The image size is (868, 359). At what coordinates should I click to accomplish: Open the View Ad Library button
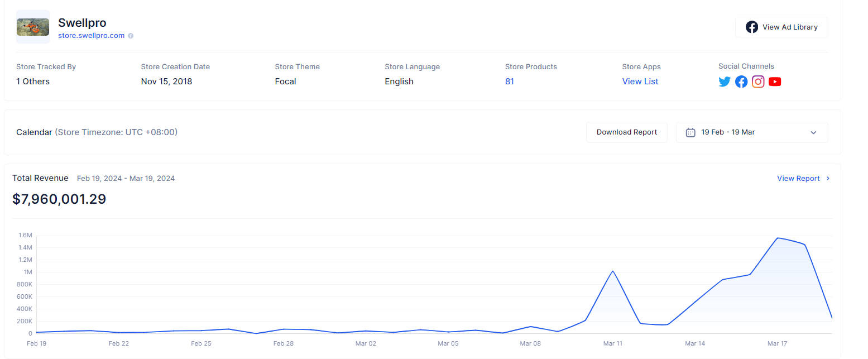[x=781, y=27]
